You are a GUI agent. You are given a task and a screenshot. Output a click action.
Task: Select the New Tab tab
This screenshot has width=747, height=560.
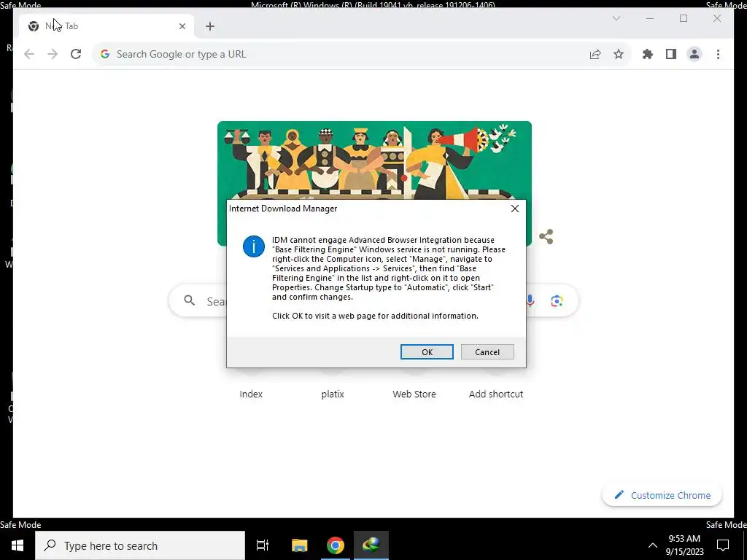click(107, 26)
